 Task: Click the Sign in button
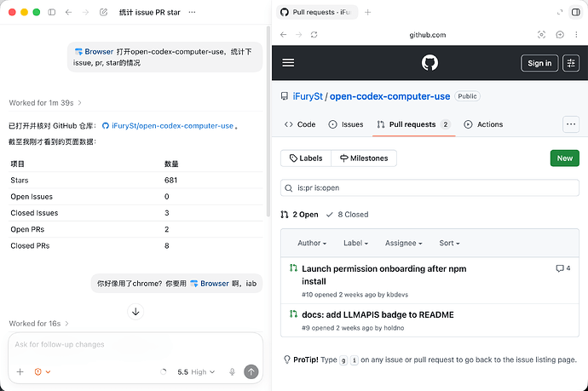(539, 63)
